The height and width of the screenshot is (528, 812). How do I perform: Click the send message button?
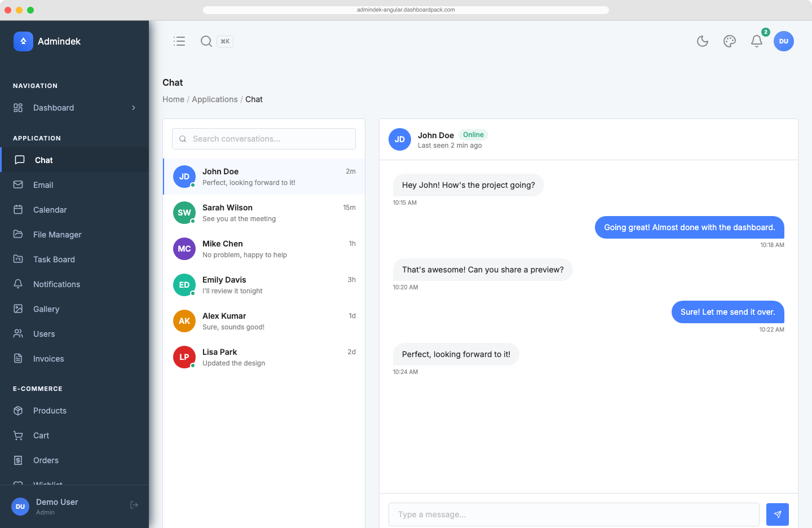[x=778, y=514]
